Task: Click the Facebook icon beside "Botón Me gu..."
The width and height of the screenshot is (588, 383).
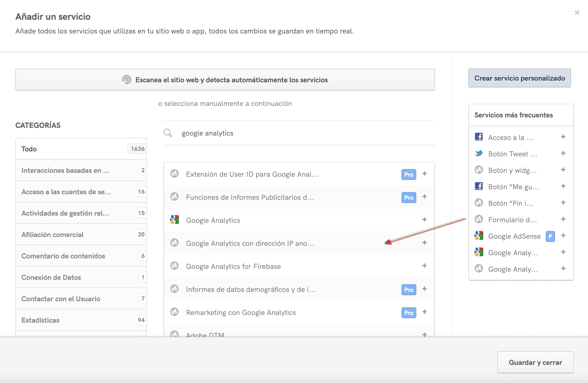Action: (x=479, y=186)
